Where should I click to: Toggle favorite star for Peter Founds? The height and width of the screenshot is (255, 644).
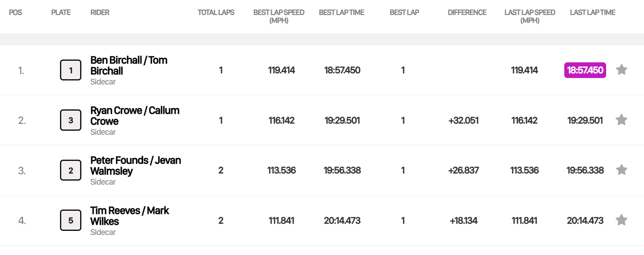(621, 170)
